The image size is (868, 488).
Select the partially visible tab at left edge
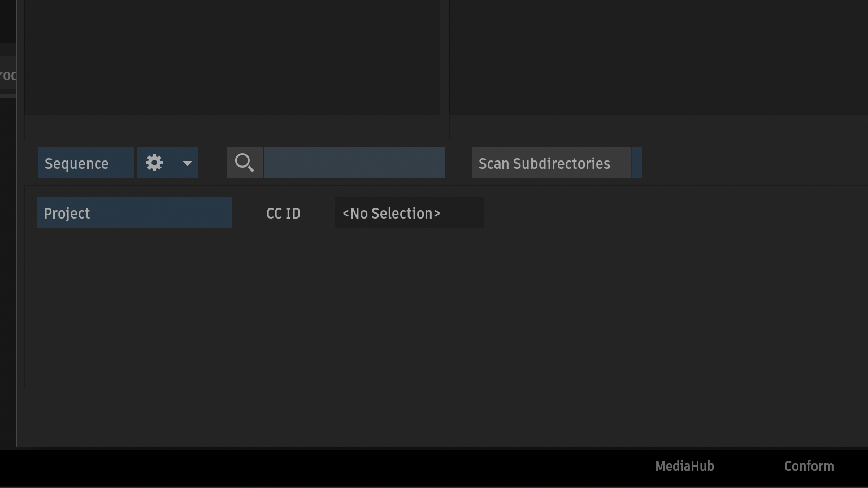(x=8, y=75)
